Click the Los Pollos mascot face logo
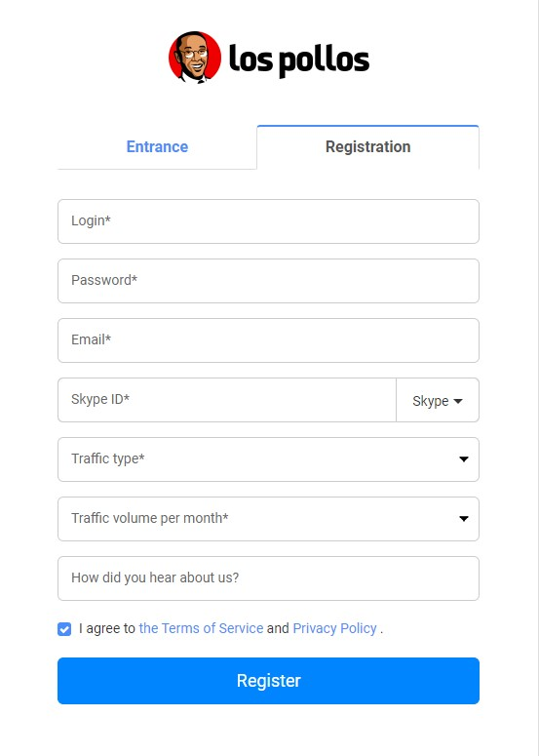This screenshot has height=756, width=539. coord(195,58)
